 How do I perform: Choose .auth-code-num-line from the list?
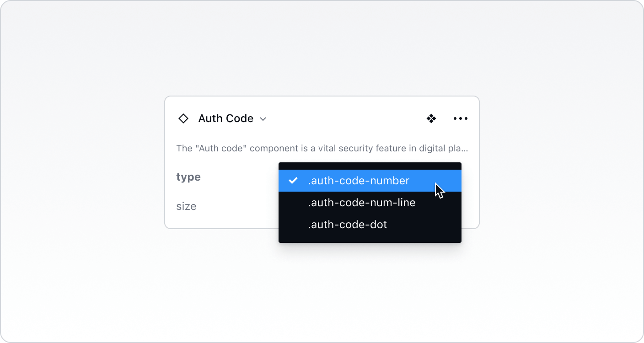coord(361,203)
